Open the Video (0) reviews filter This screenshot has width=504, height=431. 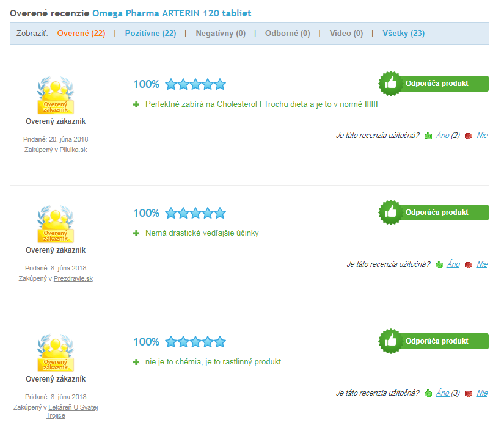(346, 34)
